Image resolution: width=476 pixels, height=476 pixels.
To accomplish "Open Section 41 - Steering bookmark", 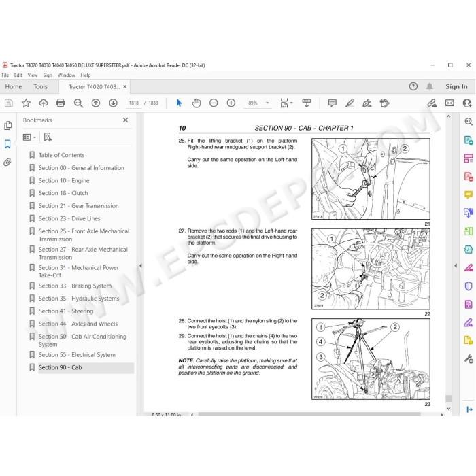I will (66, 311).
